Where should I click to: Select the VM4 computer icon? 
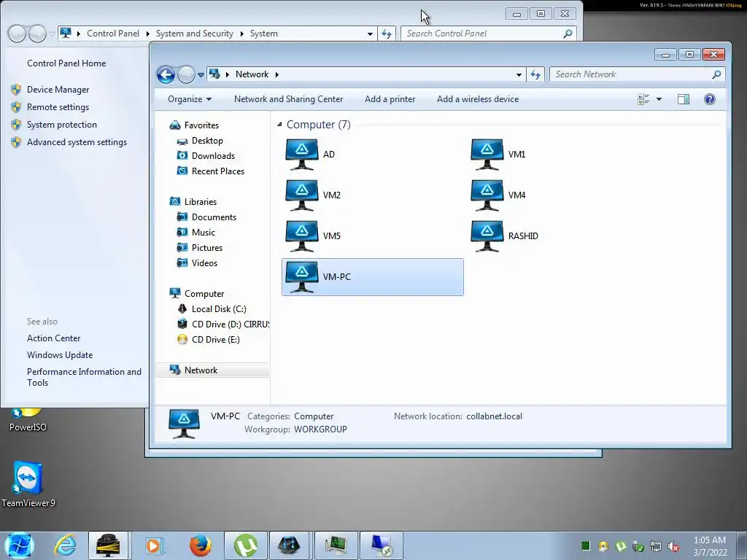pos(487,195)
